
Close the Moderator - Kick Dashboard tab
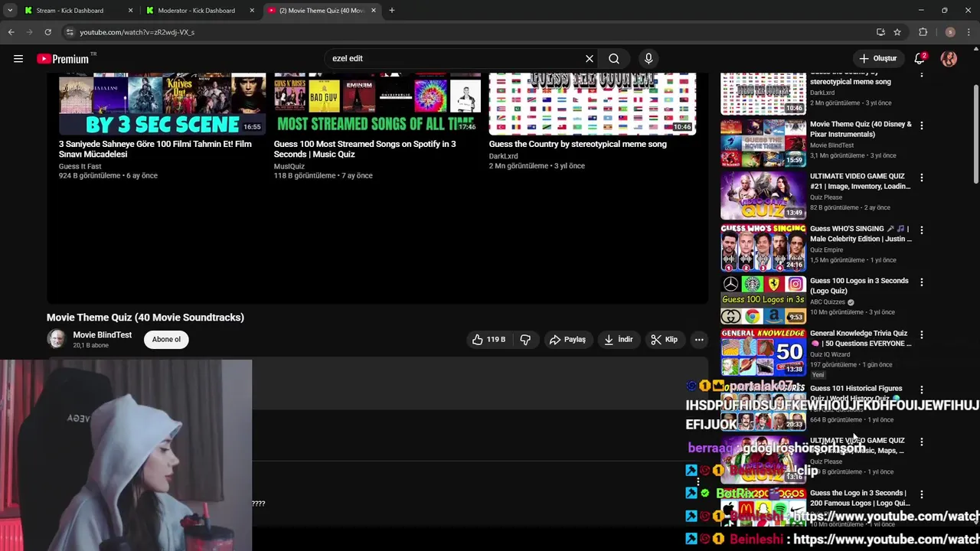[253, 11]
